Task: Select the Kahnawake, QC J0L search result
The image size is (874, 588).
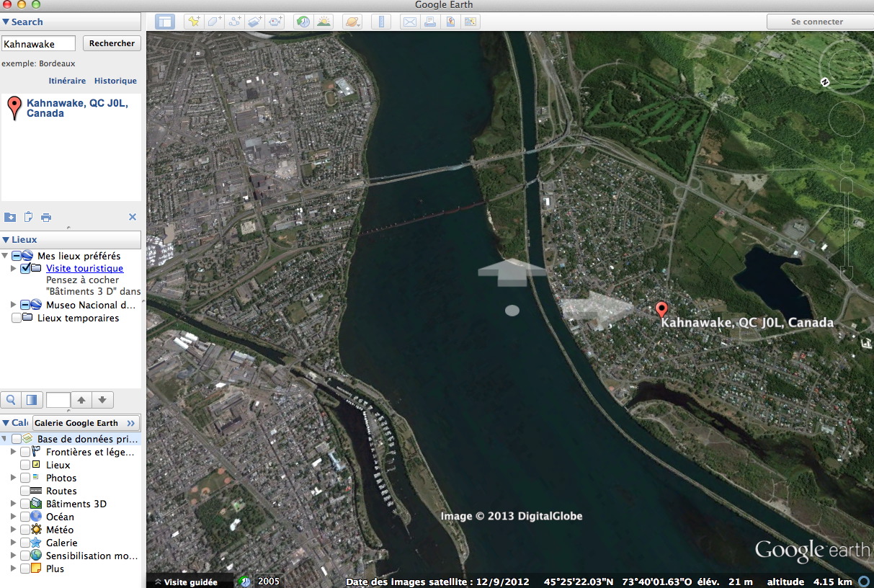Action: 77,108
